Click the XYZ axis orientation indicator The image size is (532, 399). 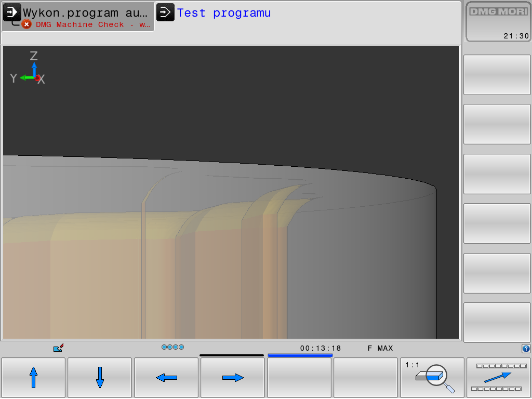point(28,68)
